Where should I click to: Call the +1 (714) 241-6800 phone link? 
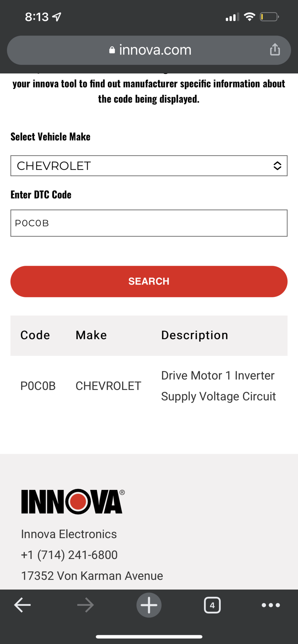point(69,555)
